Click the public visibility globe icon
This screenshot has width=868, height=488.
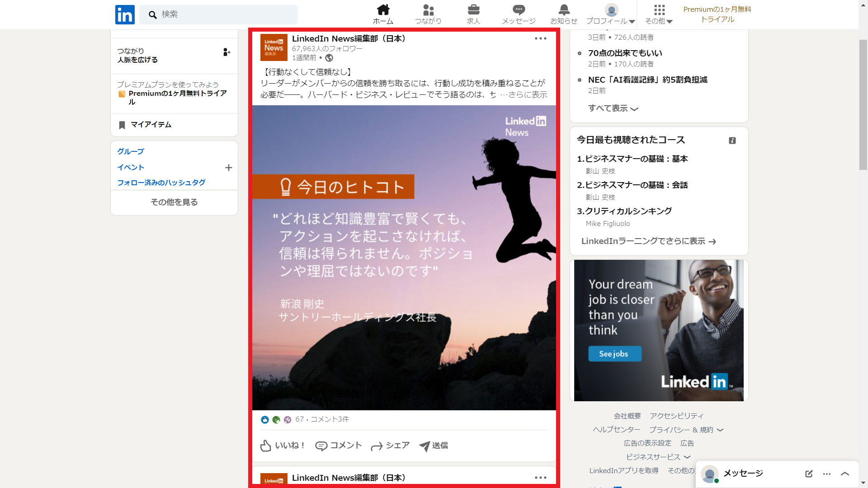coord(329,58)
